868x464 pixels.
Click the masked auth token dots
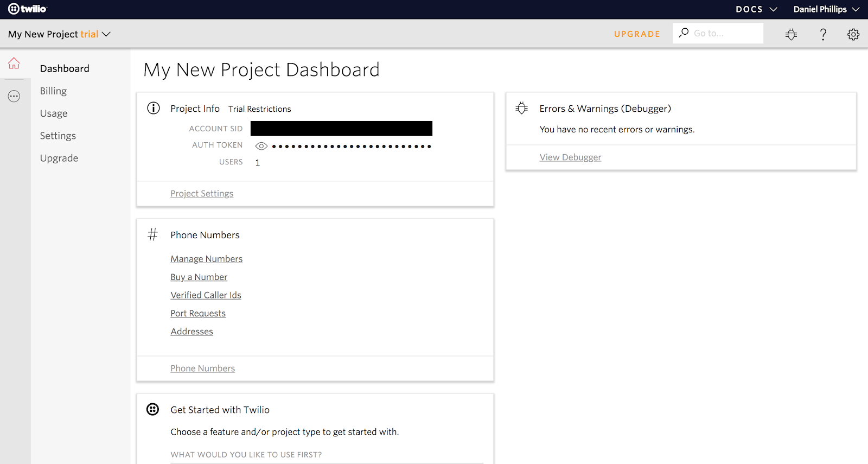click(x=352, y=146)
